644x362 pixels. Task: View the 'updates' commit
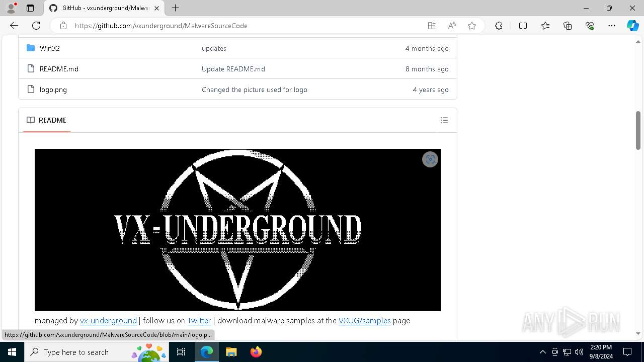click(x=214, y=48)
